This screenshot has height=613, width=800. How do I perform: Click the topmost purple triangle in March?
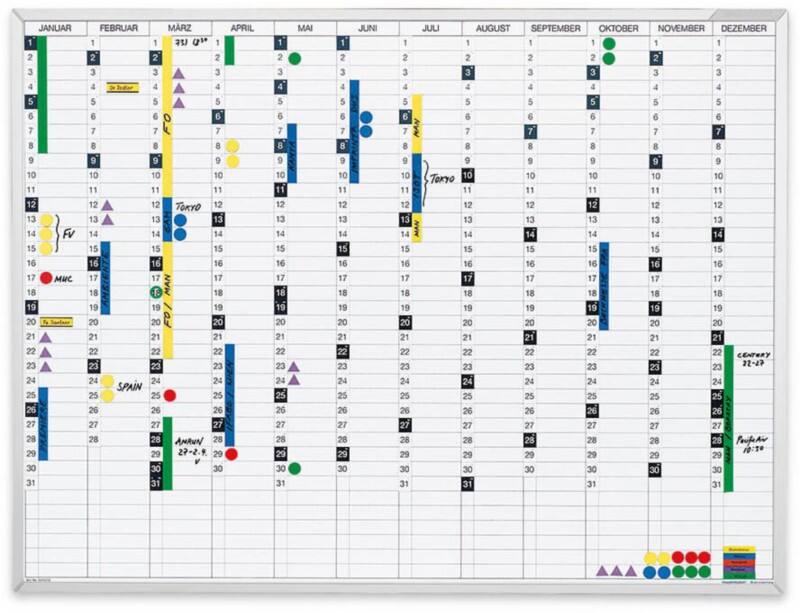click(x=179, y=74)
